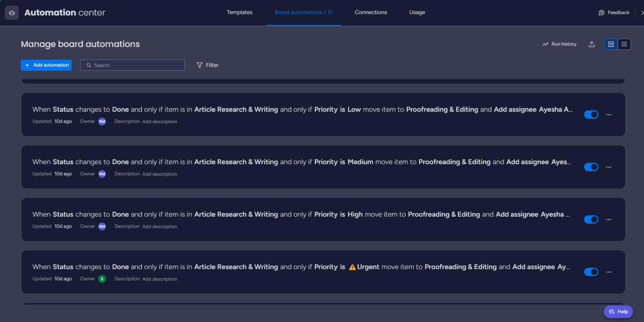Click the export upload icon
Image resolution: width=644 pixels, height=322 pixels.
click(592, 44)
